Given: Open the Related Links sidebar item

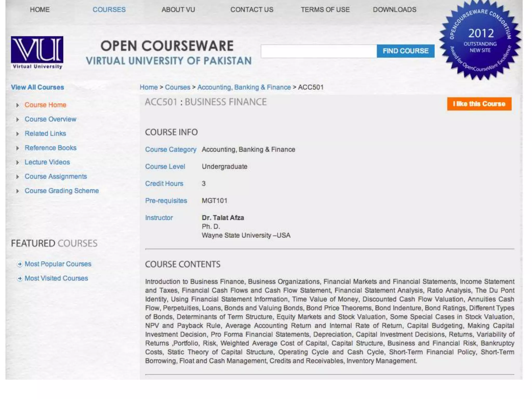Looking at the screenshot, I should click(45, 134).
